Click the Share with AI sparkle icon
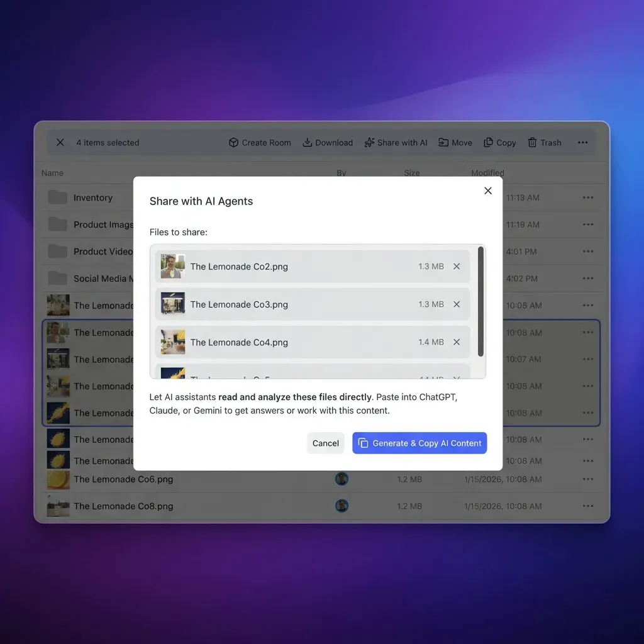This screenshot has height=644, width=644. click(369, 142)
